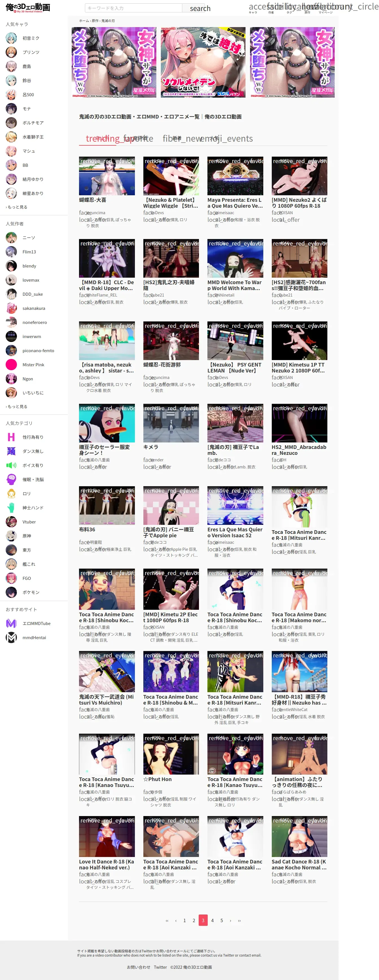Select the FGO category icon
This screenshot has height=980, width=379.
pyautogui.click(x=11, y=578)
